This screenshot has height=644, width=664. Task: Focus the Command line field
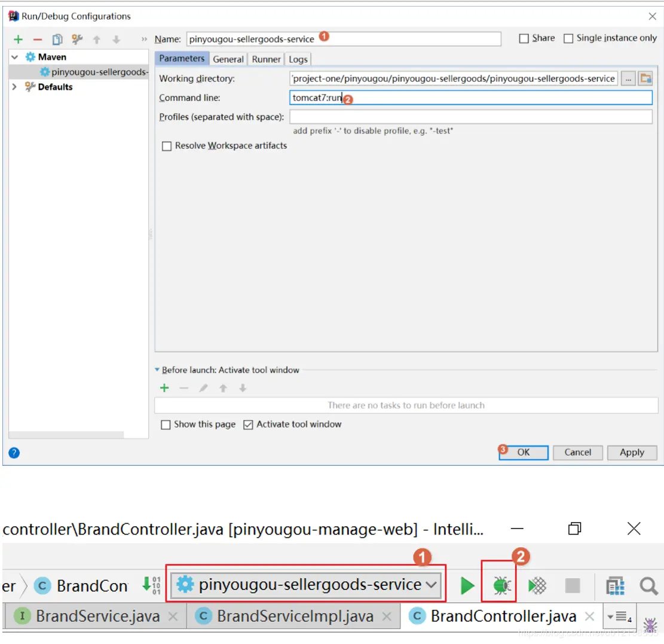[471, 98]
